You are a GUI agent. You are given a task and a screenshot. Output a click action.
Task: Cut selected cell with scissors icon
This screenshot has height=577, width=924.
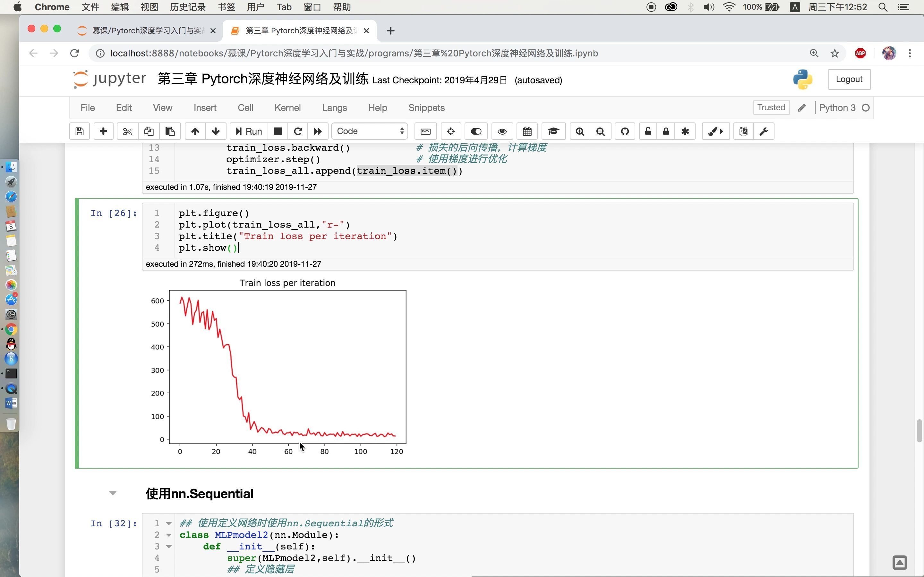(127, 131)
